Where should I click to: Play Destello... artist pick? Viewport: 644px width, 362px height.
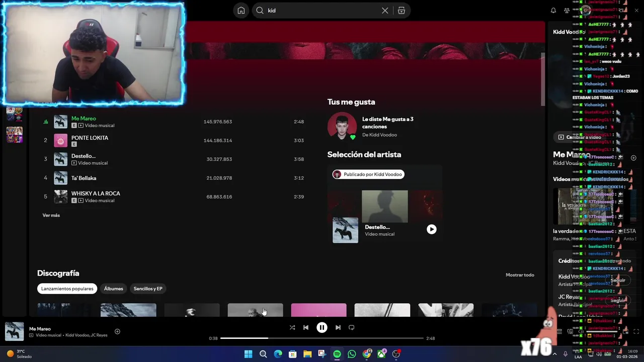point(432,229)
